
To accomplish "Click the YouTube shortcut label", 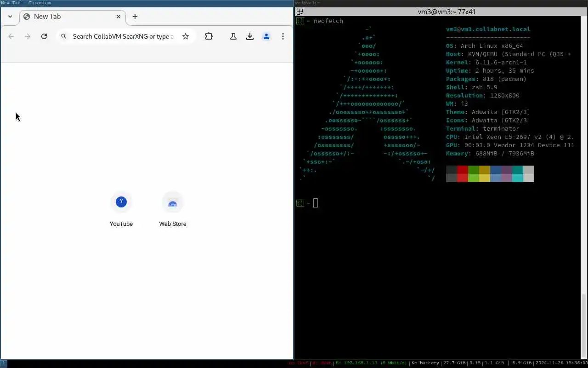I will pos(121,224).
